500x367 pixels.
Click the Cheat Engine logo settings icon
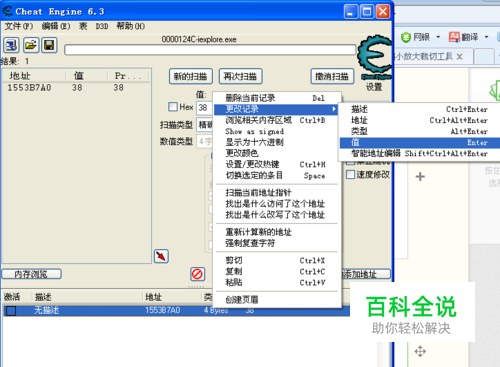(374, 57)
